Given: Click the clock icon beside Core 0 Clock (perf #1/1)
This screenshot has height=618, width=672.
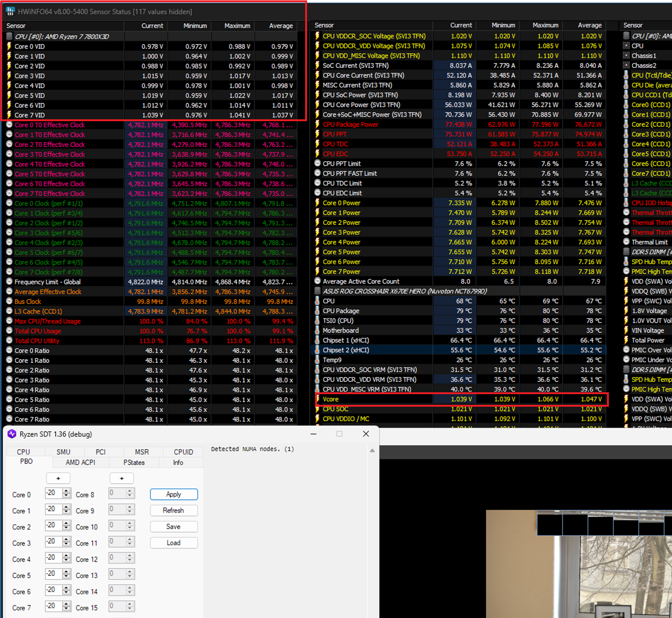Looking at the screenshot, I should coord(9,203).
